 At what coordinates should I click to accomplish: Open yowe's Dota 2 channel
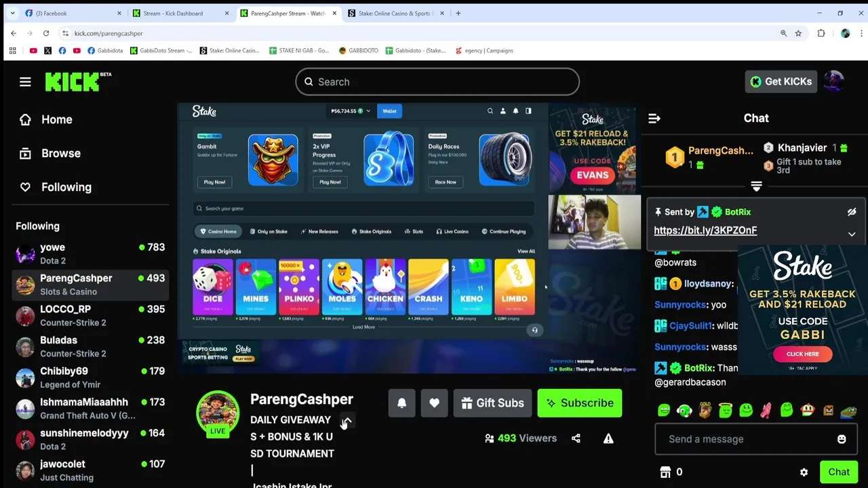coord(90,253)
